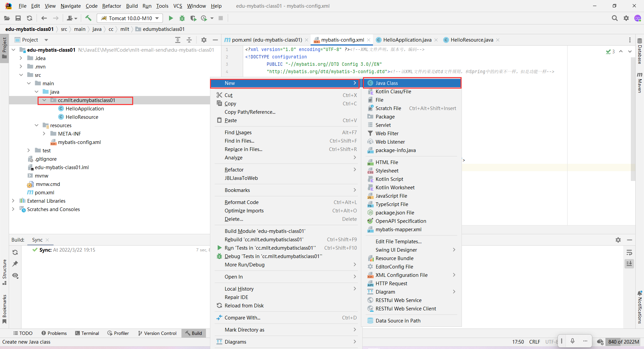Viewport: 644px width, 349px height.
Task: Click the Search Everywhere magnifier icon
Action: click(614, 18)
